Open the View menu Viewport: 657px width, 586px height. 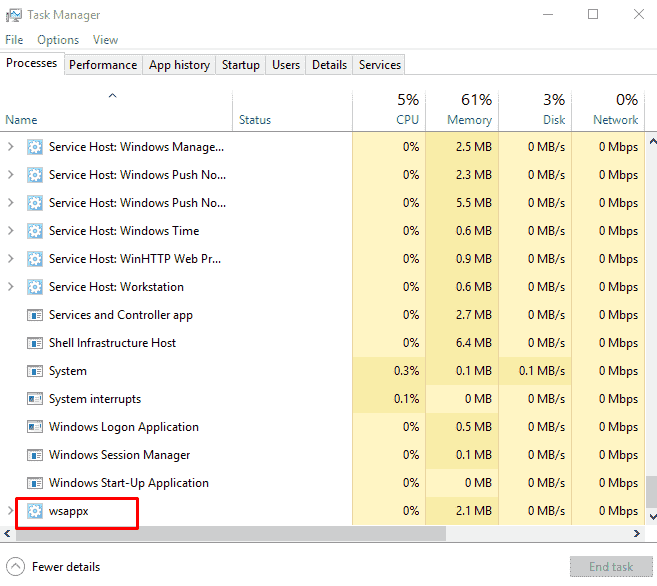click(x=105, y=40)
